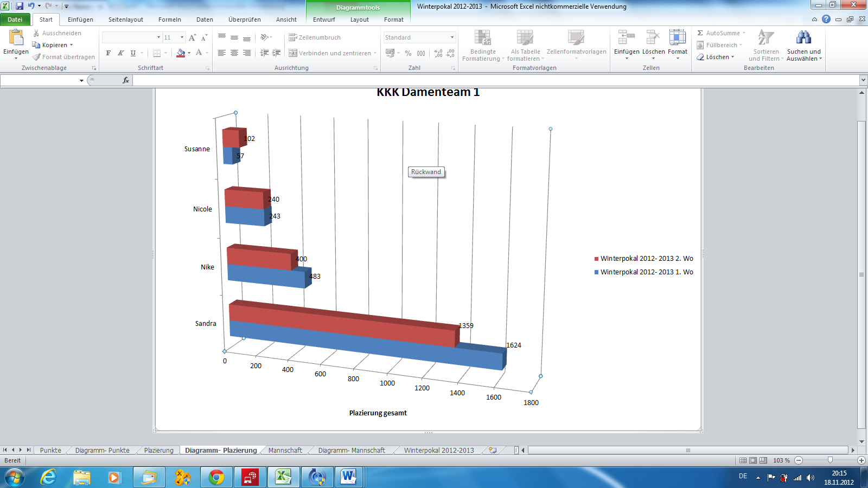Open Sortieren und Filtern menu
Viewport: 868px width, 488px height.
pos(766,46)
